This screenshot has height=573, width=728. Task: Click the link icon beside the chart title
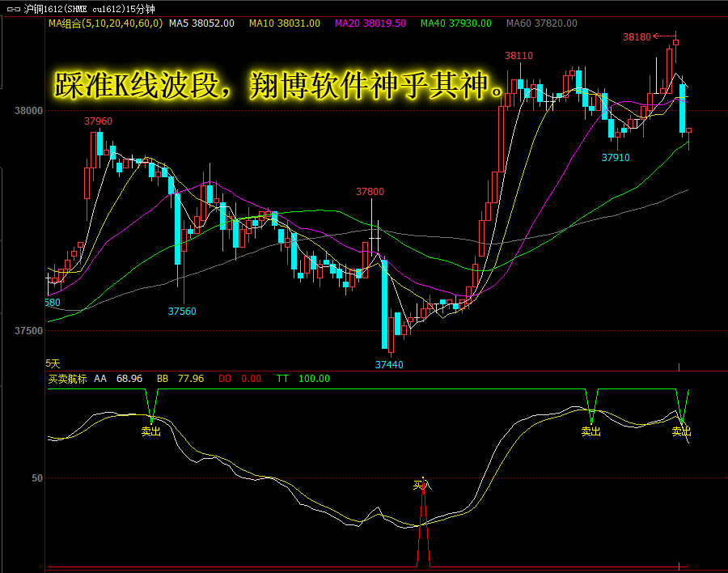click(x=14, y=9)
